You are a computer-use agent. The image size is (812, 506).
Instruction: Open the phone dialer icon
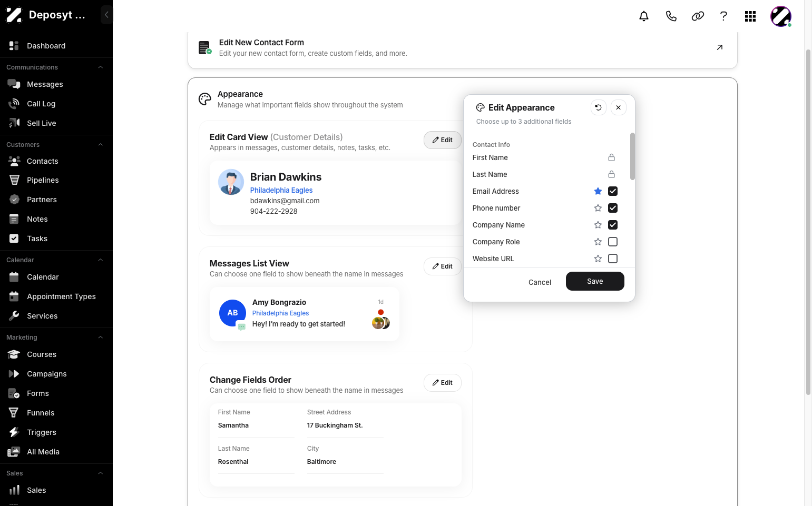coord(671,16)
